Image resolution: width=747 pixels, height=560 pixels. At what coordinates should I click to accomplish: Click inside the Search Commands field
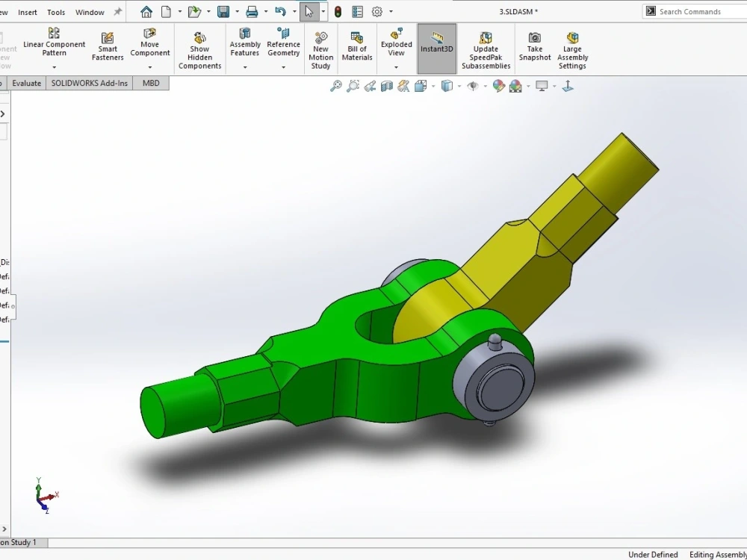pos(695,11)
